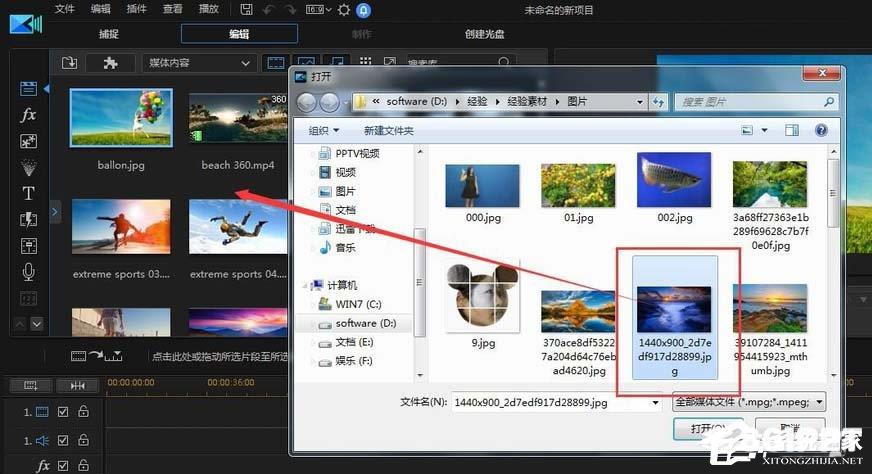Image resolution: width=872 pixels, height=474 pixels.
Task: Open the media content dropdown
Action: click(x=199, y=63)
